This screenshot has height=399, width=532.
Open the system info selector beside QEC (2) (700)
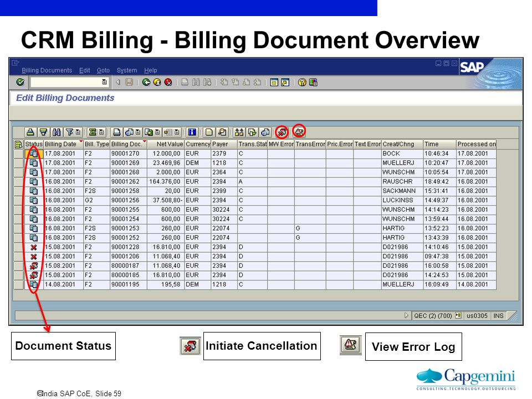click(458, 315)
